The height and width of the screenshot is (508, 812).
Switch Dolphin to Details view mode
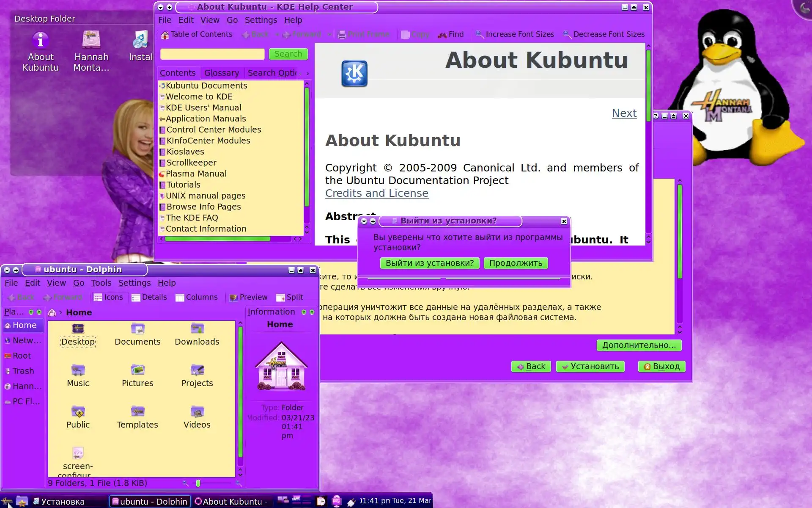tap(149, 297)
